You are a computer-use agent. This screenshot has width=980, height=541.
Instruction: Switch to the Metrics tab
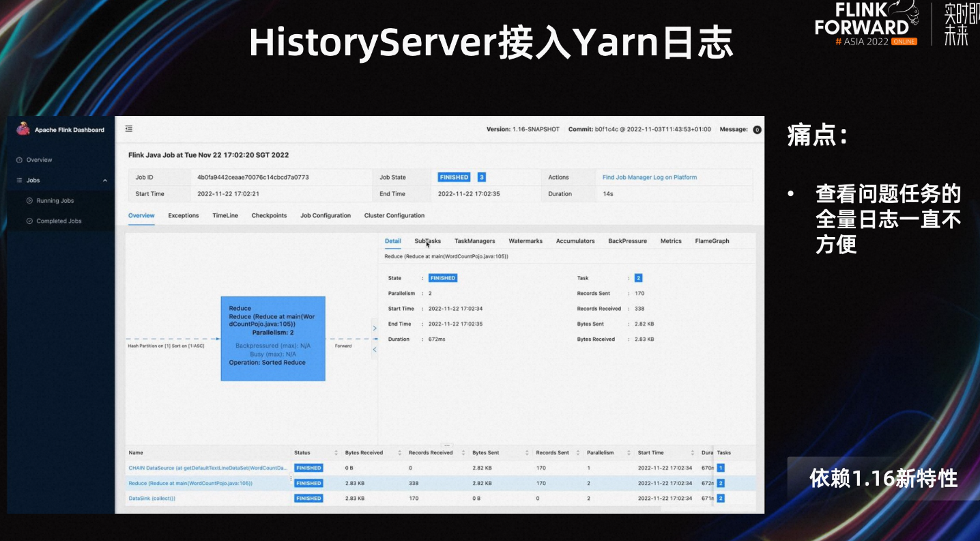point(671,241)
